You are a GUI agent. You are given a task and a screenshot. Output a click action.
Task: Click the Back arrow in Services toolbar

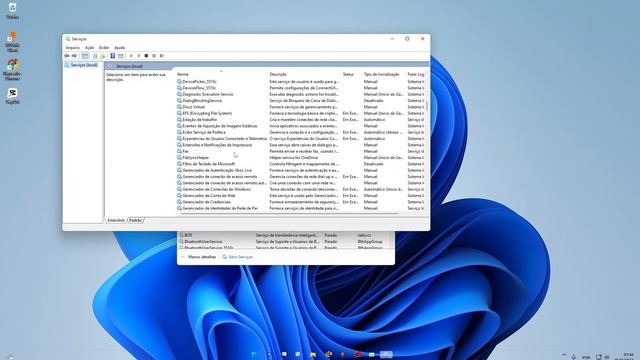(67, 56)
